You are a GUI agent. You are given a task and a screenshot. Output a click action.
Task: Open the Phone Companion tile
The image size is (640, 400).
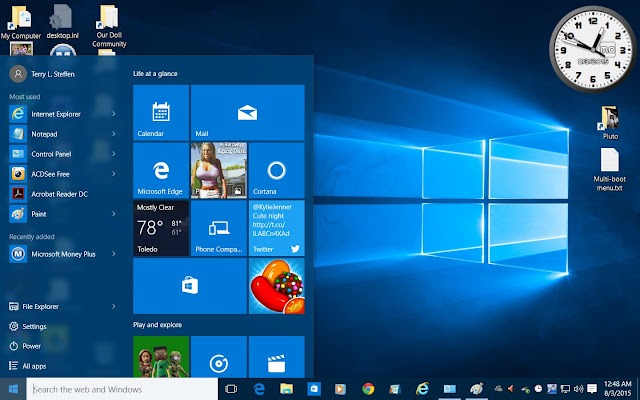[219, 228]
